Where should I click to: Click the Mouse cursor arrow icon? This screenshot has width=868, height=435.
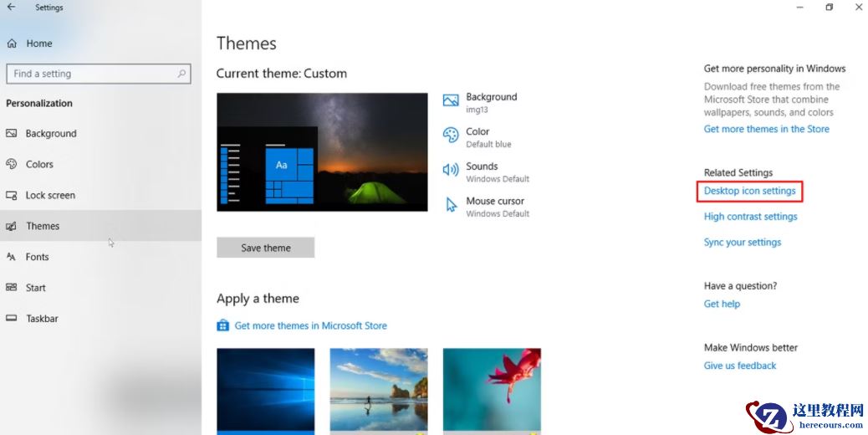452,205
